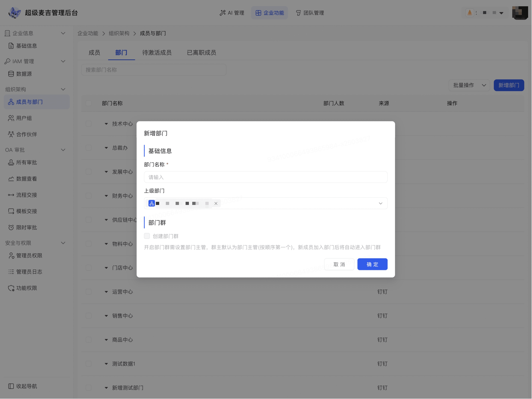
Task: Switch to the 待激活成员 tab
Action: [x=157, y=53]
